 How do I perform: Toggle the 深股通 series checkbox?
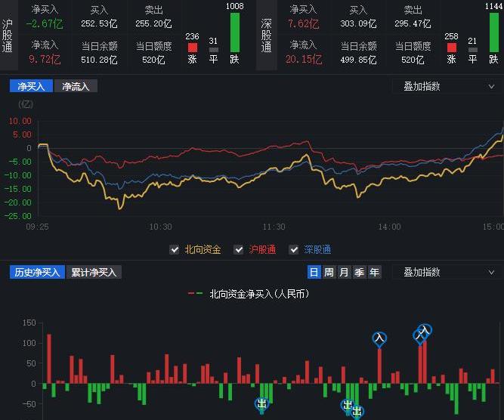(295, 249)
